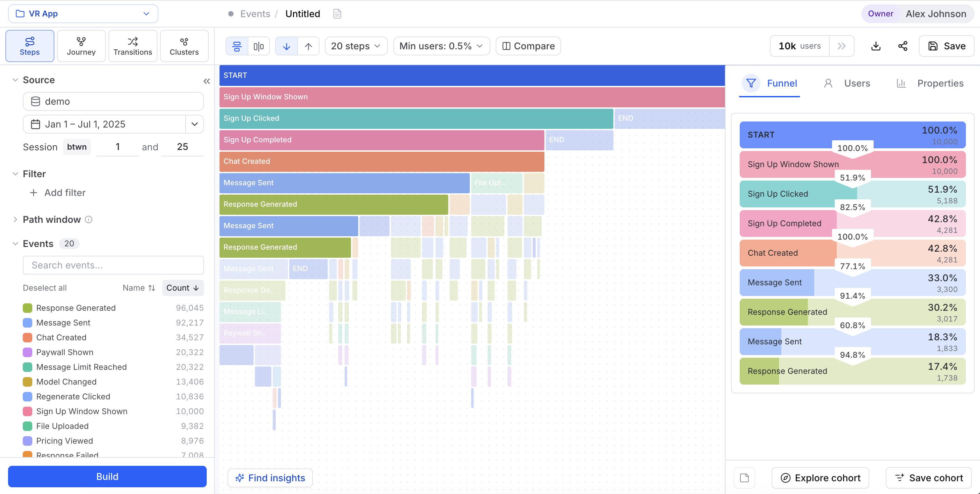Click the Path window info icon
The height and width of the screenshot is (494, 980).
pyautogui.click(x=89, y=219)
